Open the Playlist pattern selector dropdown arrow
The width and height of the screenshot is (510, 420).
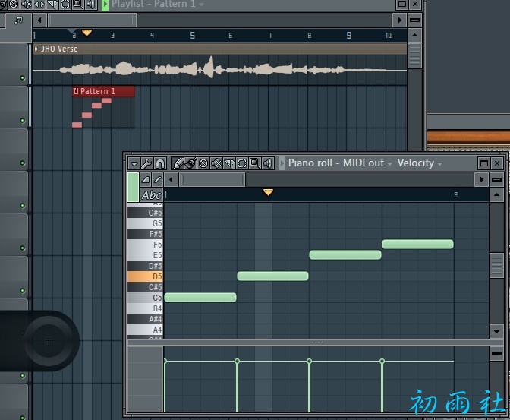click(x=202, y=5)
